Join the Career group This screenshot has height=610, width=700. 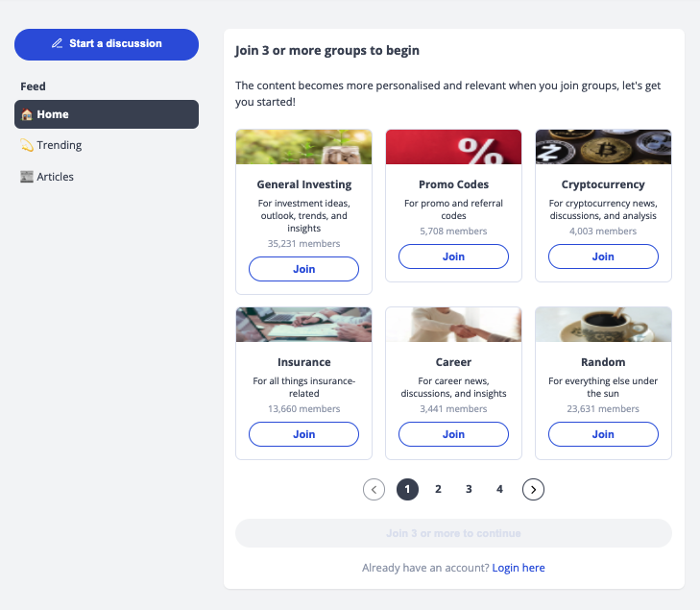(453, 434)
